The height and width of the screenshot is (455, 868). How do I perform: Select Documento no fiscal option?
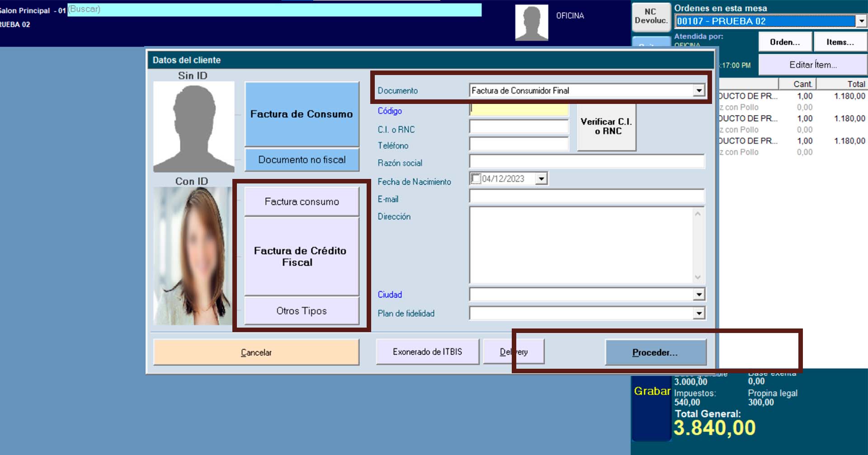(x=302, y=160)
